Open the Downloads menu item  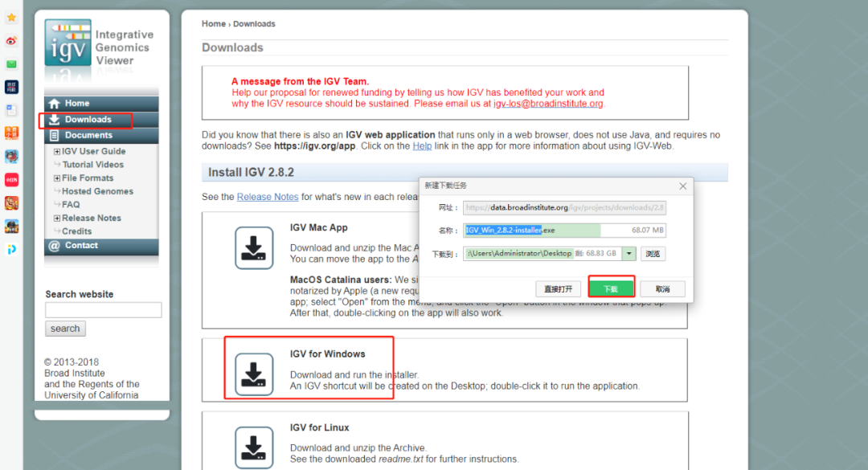[x=101, y=120]
